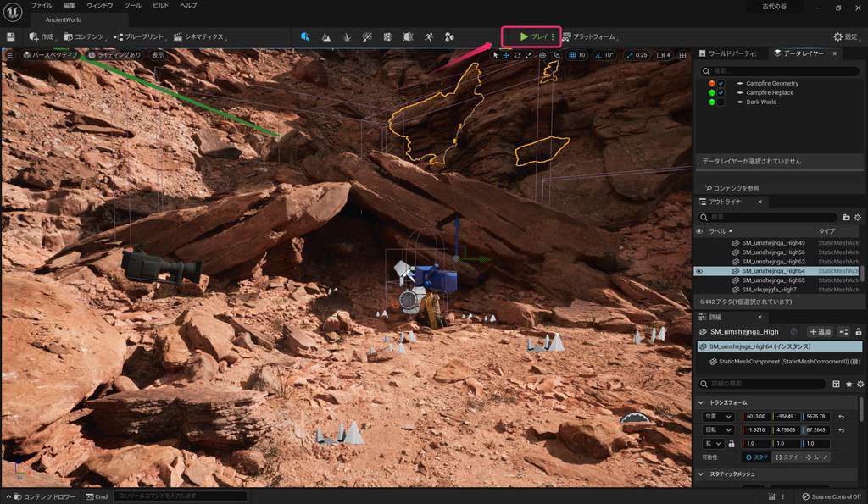Collapse the トランスフォーム section

[x=701, y=402]
